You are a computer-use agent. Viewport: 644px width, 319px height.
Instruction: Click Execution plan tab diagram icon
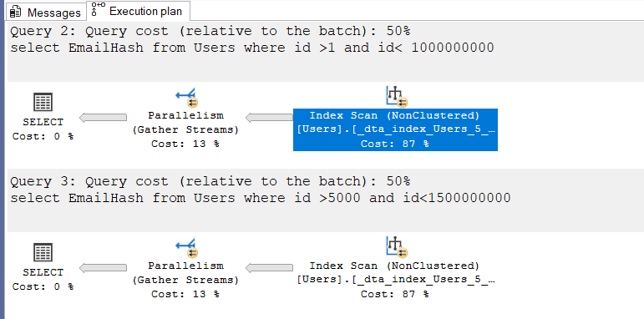click(x=98, y=8)
